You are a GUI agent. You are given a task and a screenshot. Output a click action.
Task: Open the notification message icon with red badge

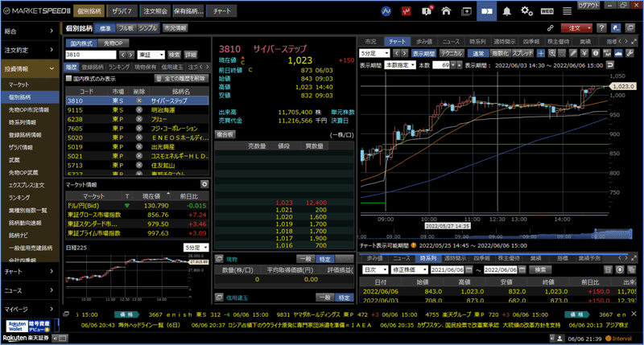coord(427,11)
